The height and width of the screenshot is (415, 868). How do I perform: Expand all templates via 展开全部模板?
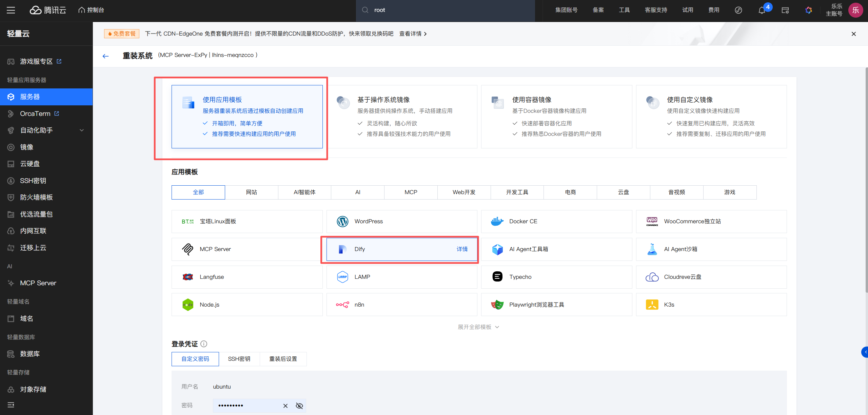478,327
